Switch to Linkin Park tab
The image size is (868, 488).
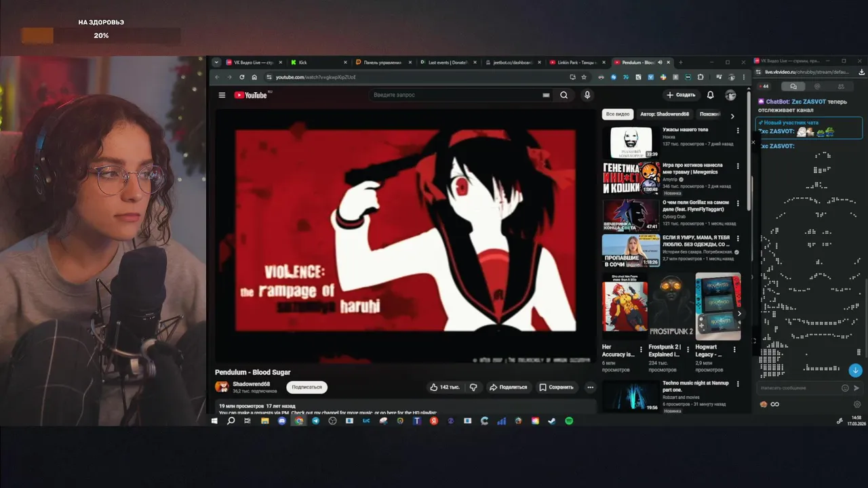[x=576, y=62]
